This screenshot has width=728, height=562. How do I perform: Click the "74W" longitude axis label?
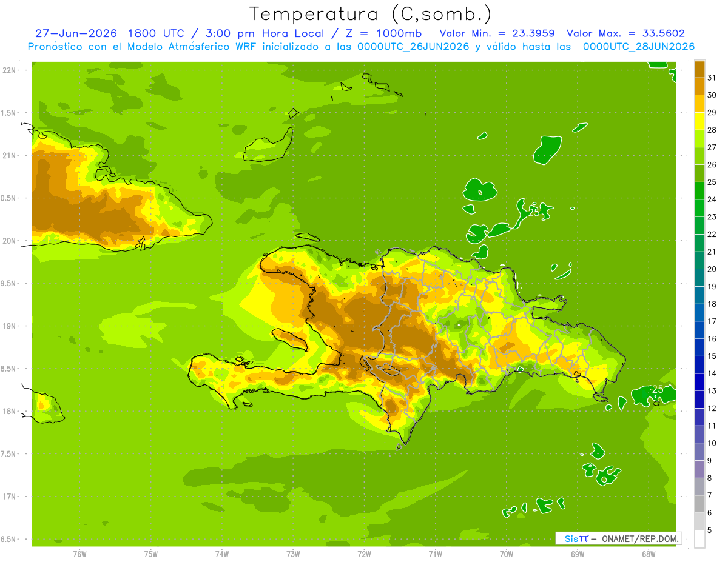[x=222, y=554]
